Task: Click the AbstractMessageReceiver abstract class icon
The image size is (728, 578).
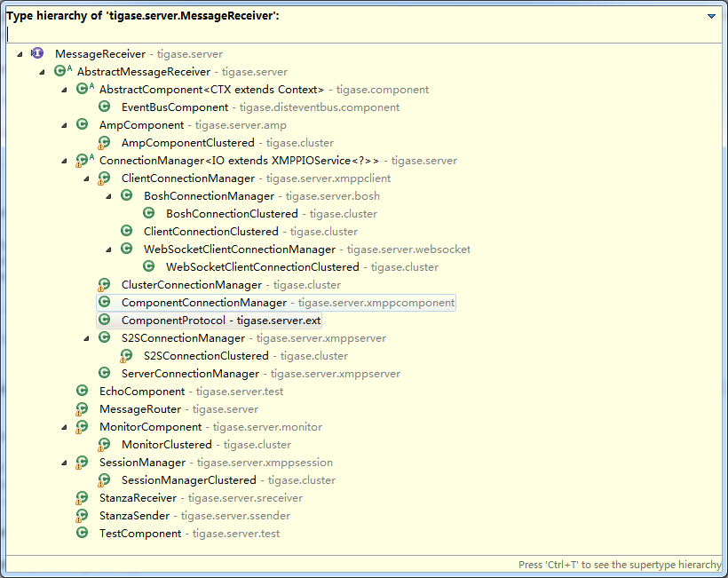Action: 62,71
